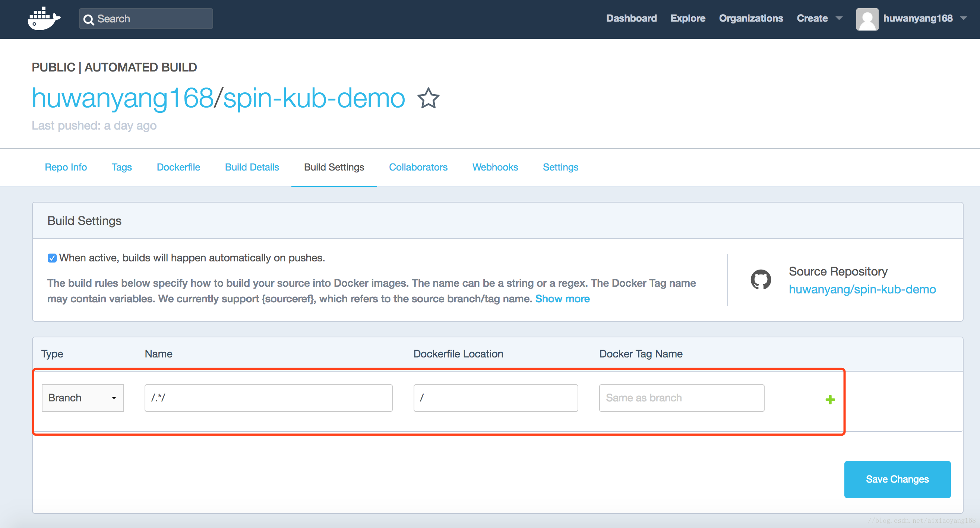Add a build rule with green plus
980x528 pixels.
pos(830,400)
